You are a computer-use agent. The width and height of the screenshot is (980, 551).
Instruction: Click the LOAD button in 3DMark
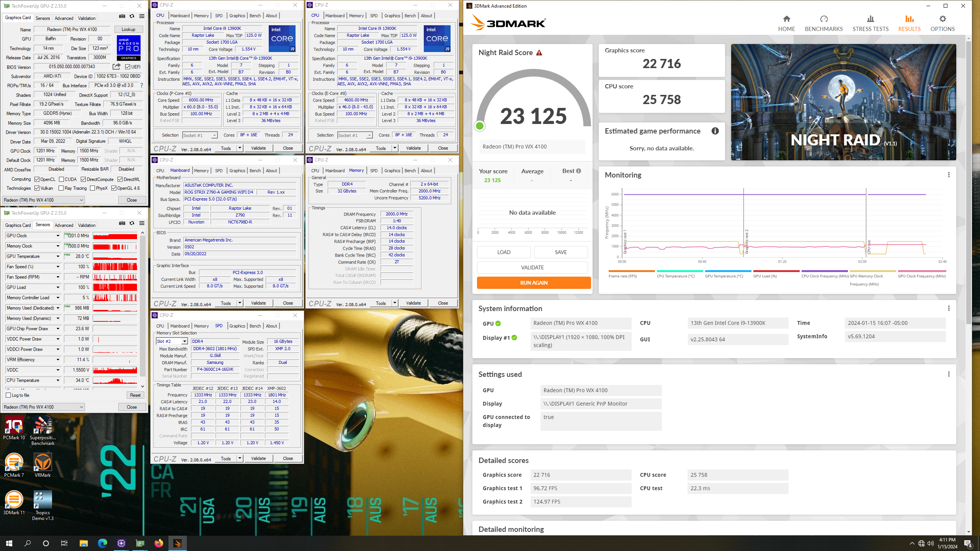504,252
